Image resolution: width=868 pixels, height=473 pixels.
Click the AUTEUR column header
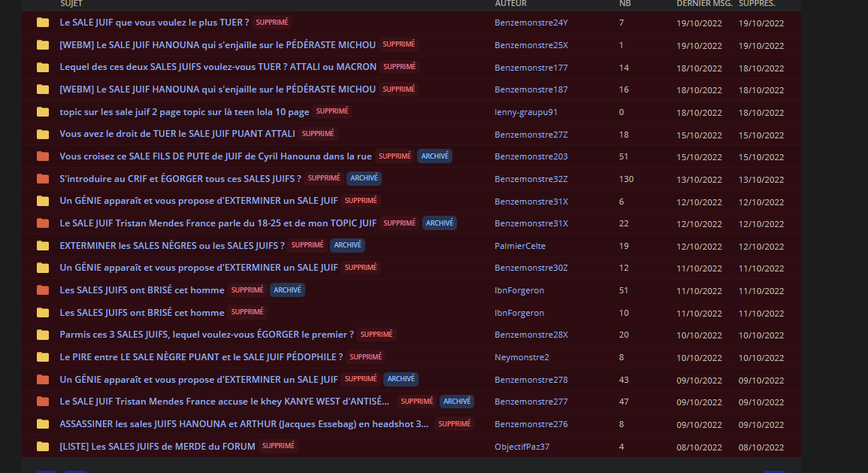click(510, 3)
